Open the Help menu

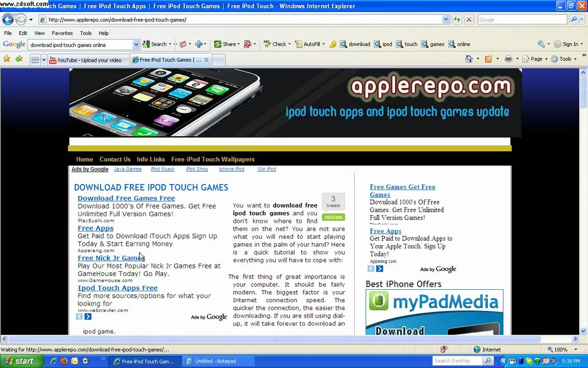pos(104,33)
